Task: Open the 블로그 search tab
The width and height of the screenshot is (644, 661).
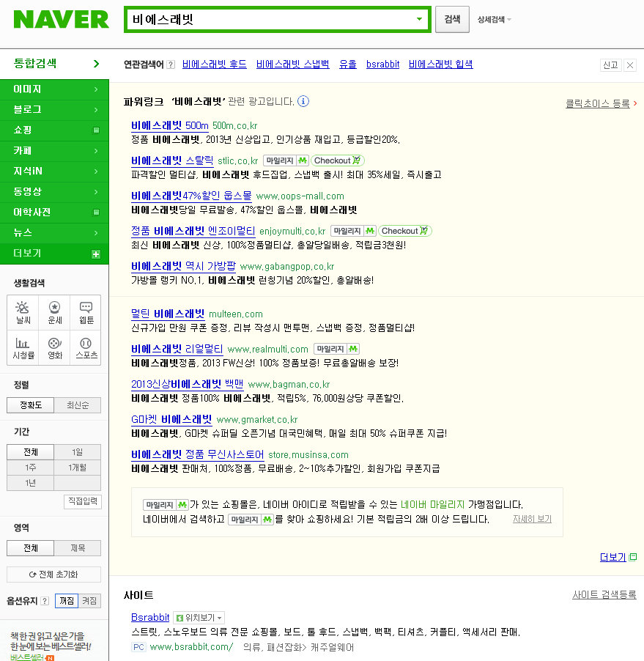Action: click(x=54, y=110)
